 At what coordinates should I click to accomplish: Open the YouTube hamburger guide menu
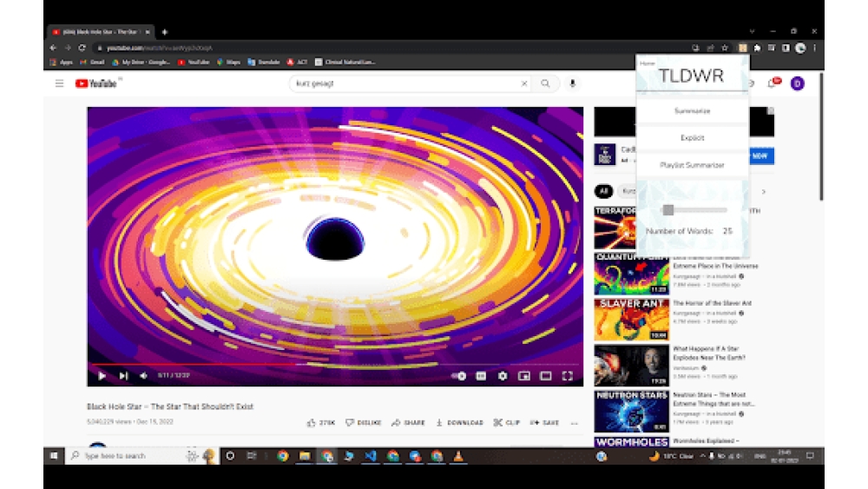59,83
